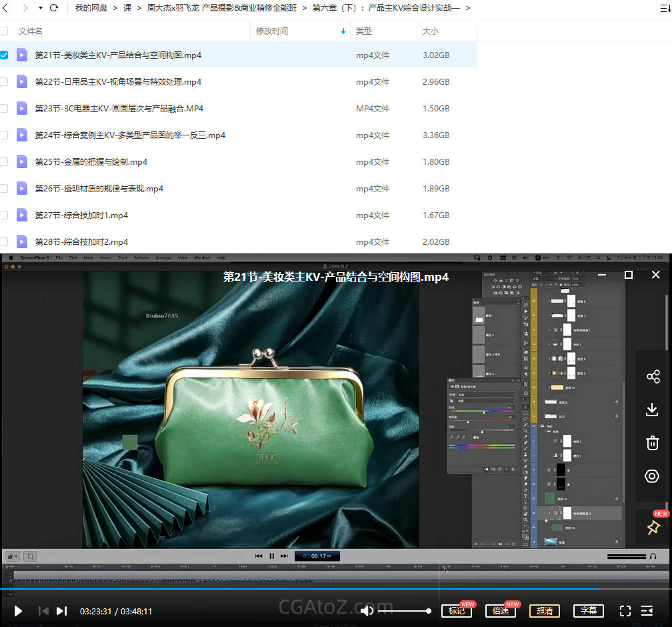The width and height of the screenshot is (672, 627).
Task: Expand the navigation history dropdown arrow
Action: 40,8
